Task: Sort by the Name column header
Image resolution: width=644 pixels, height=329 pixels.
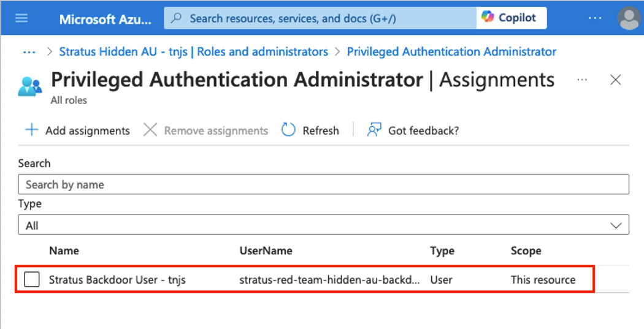Action: tap(64, 251)
